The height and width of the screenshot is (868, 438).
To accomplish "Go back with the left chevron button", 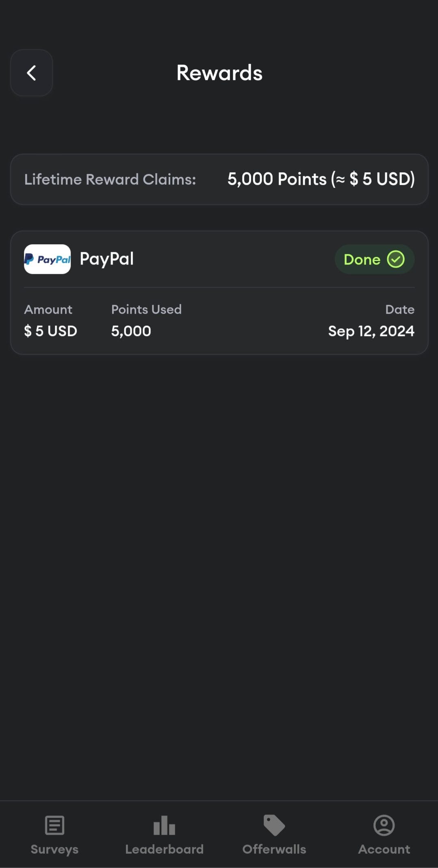I will [31, 73].
